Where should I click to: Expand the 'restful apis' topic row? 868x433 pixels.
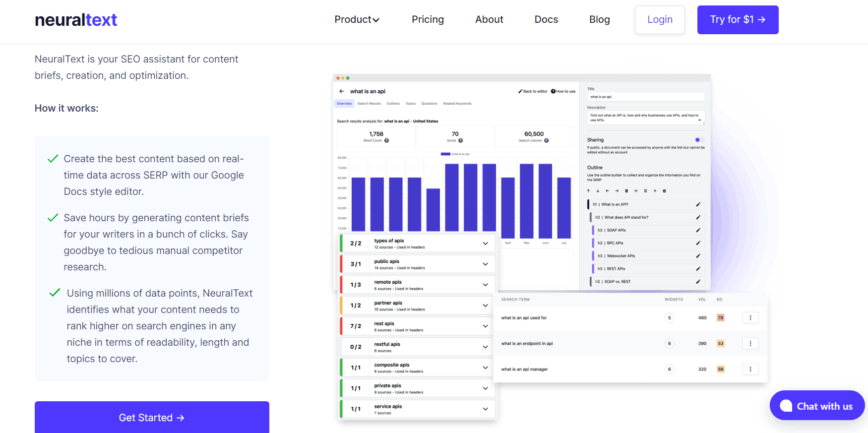[x=485, y=347]
